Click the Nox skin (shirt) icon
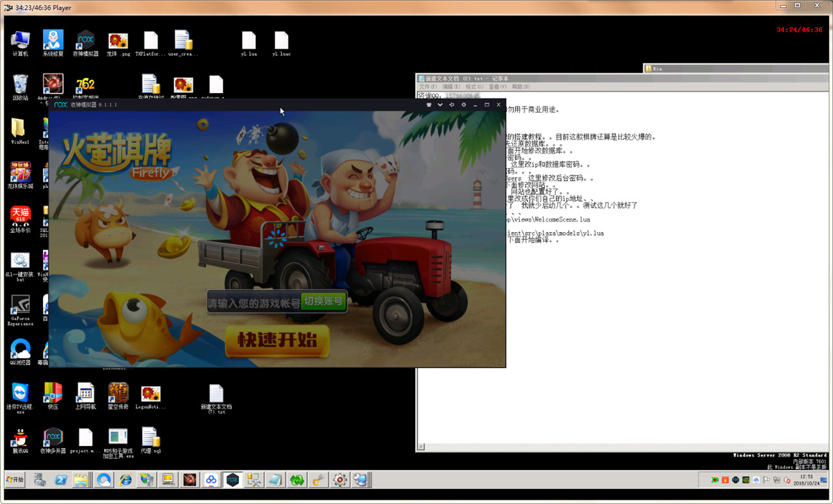833x504 pixels. point(429,105)
